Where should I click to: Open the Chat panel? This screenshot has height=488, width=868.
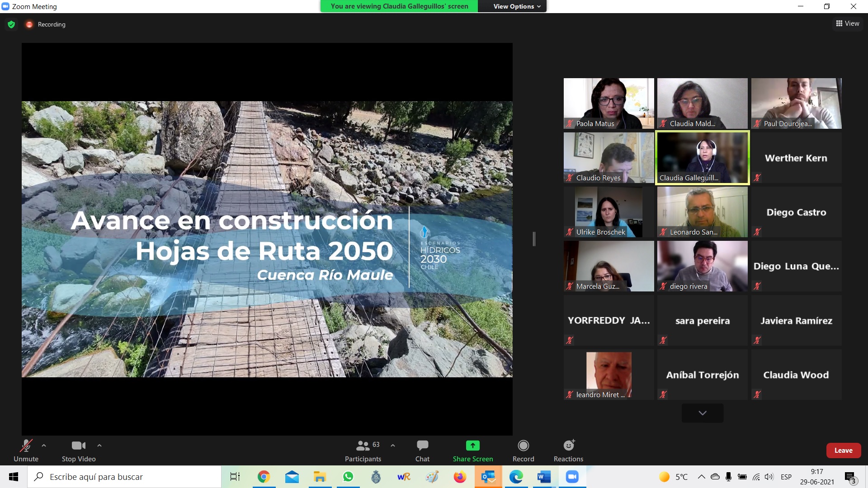(x=422, y=446)
